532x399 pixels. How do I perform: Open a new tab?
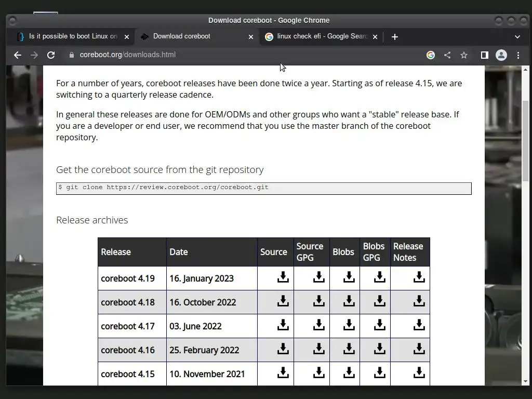(395, 37)
